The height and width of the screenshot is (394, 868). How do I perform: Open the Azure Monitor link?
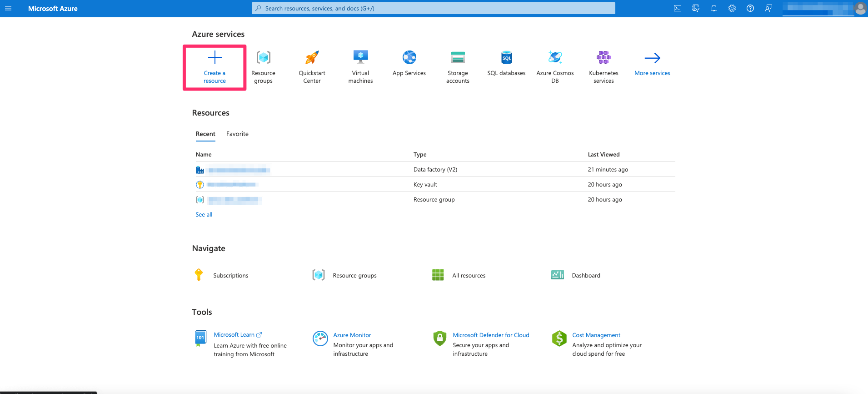(352, 335)
